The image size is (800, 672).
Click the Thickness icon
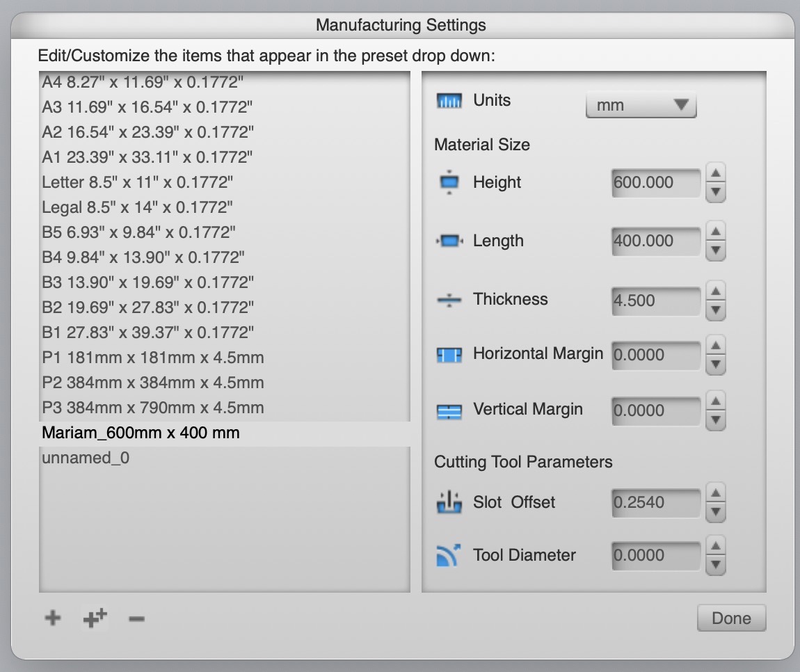pos(449,300)
